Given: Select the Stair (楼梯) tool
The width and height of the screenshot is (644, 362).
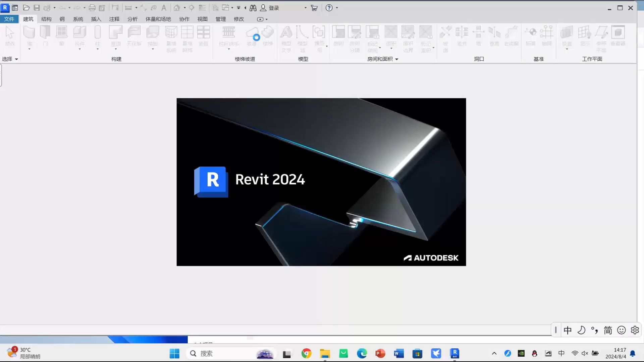Looking at the screenshot, I should [x=268, y=36].
